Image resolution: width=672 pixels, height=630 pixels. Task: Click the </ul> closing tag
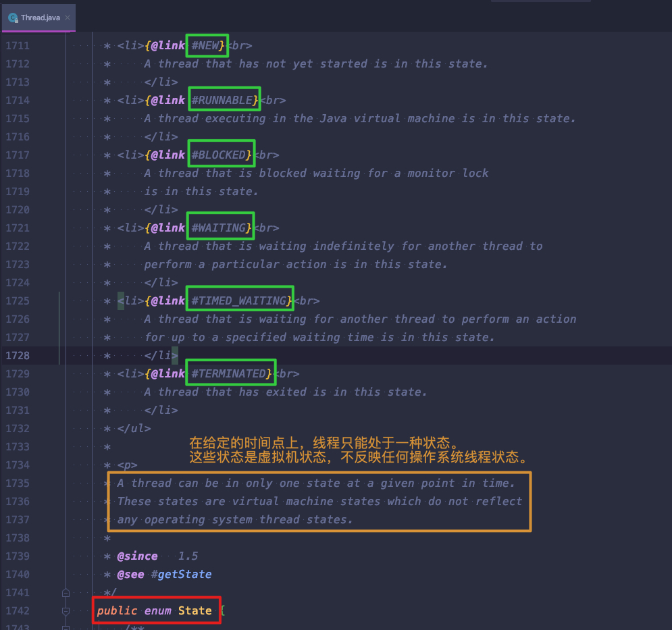click(x=134, y=428)
